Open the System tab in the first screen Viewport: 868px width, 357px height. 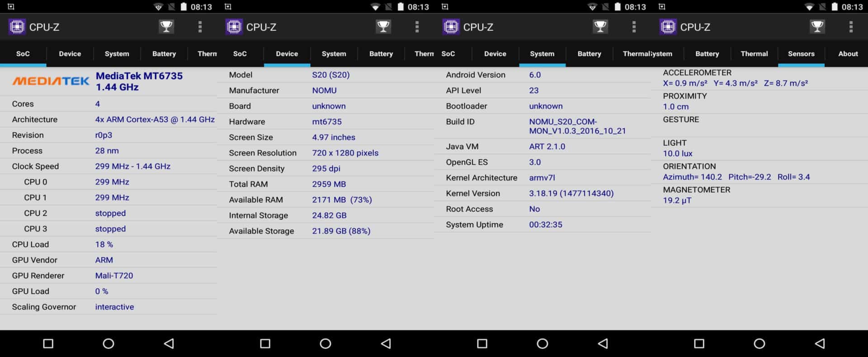click(117, 53)
